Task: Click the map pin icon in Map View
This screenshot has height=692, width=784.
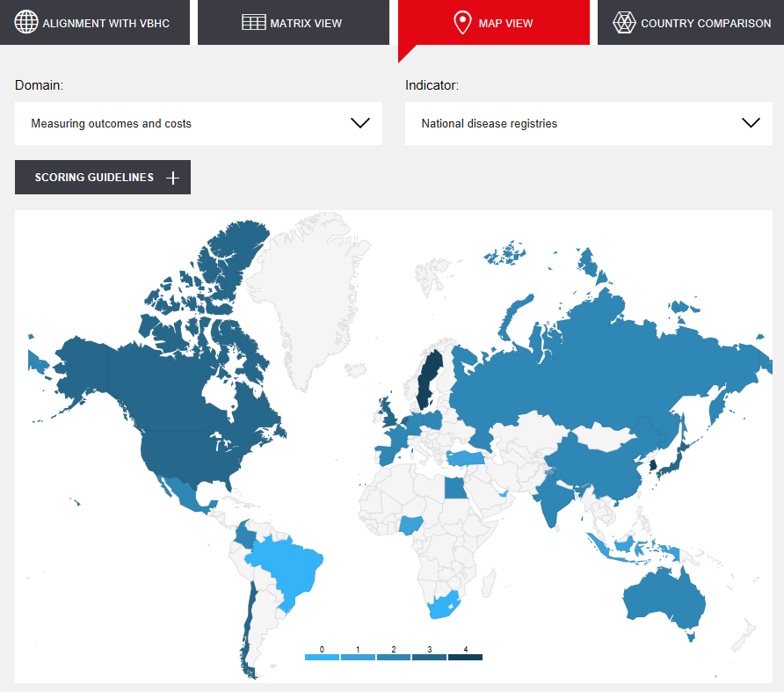Action: click(x=462, y=23)
